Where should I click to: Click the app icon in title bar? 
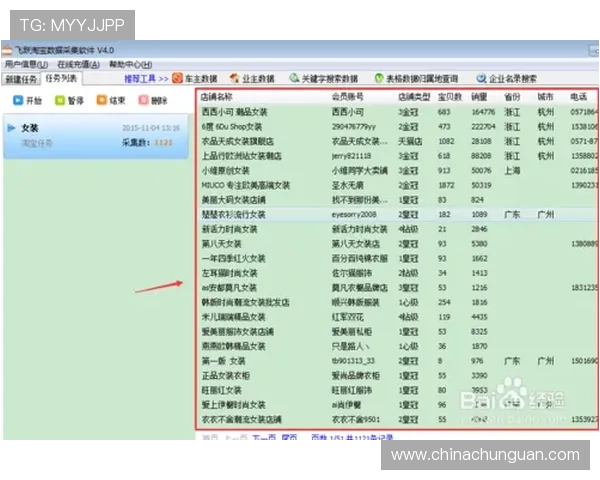(x=7, y=50)
